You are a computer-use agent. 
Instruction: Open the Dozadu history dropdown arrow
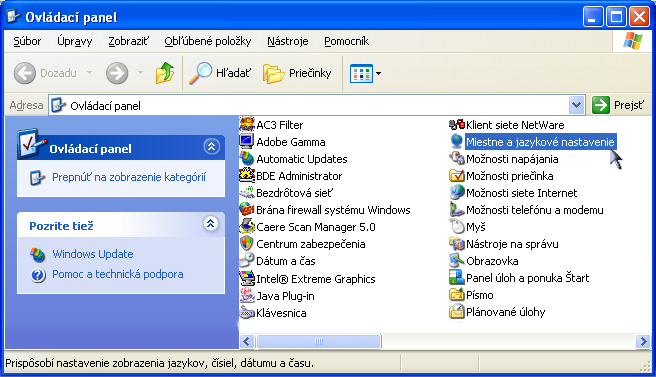click(x=89, y=73)
